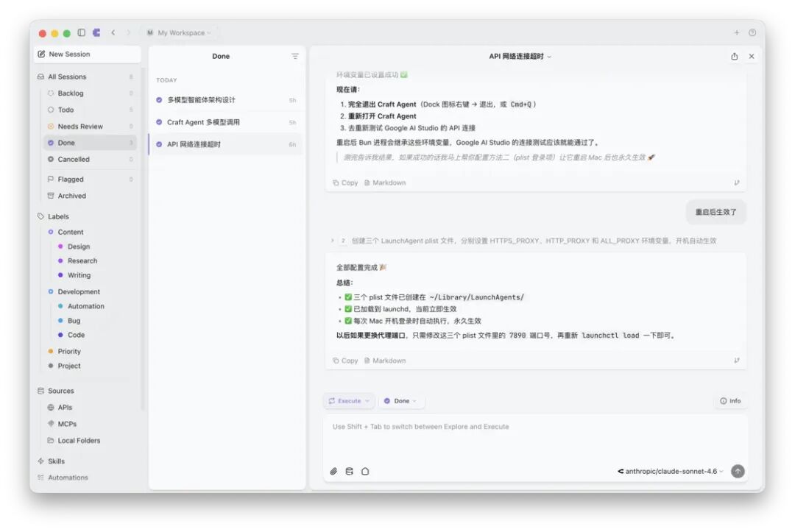Send the message with the arrow button
795x532 pixels.
pos(738,471)
